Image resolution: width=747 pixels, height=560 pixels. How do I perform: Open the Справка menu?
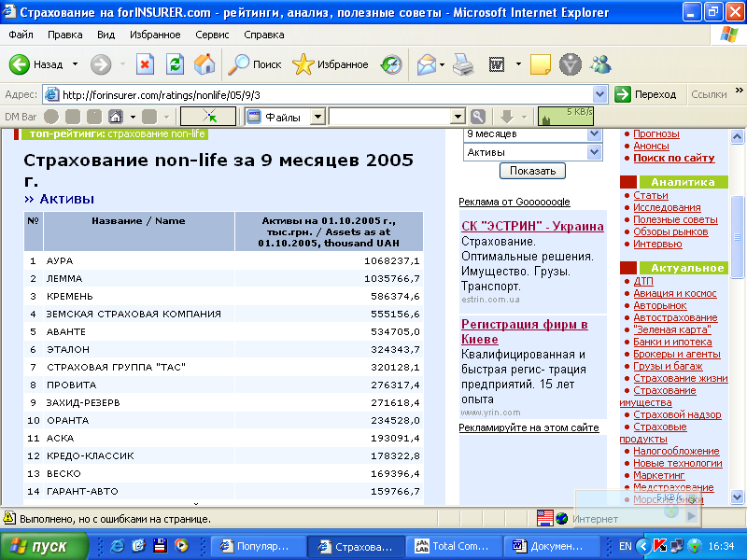(x=264, y=35)
